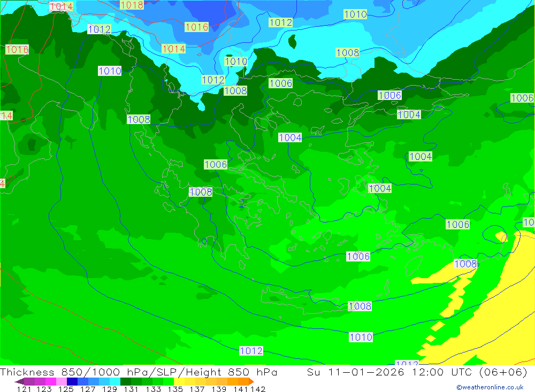Click the red 1018 isobar label

(132, 5)
